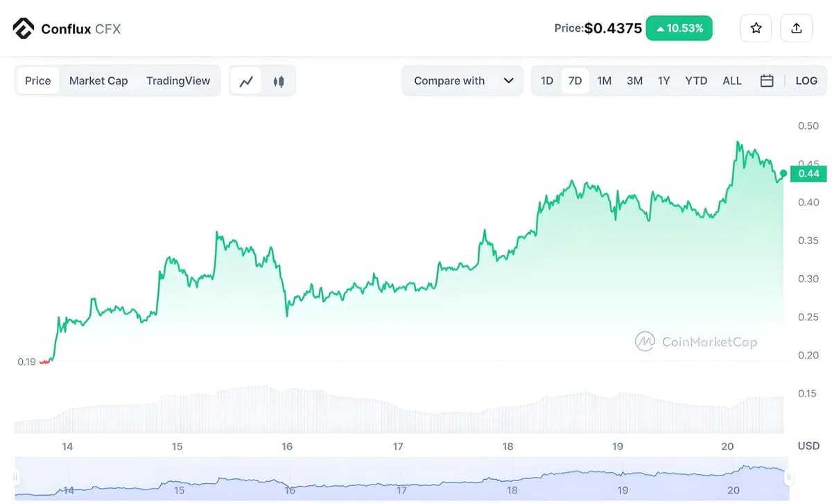832x504 pixels.
Task: Switch timeframe to ALL
Action: (x=732, y=80)
